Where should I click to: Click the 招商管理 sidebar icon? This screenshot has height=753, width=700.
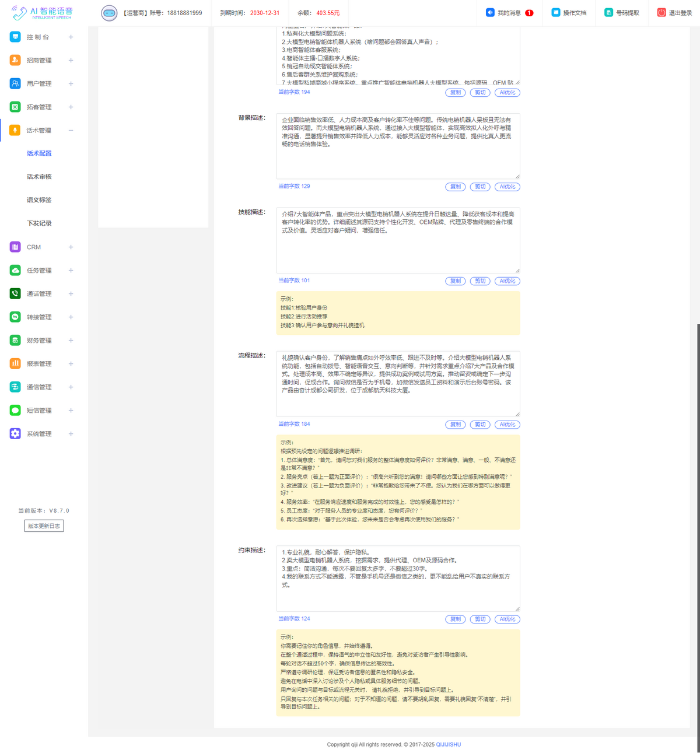[15, 60]
